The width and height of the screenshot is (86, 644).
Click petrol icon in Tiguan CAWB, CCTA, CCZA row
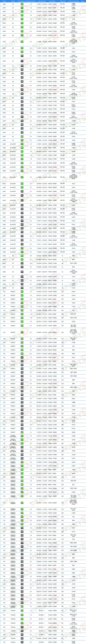(22, 623)
